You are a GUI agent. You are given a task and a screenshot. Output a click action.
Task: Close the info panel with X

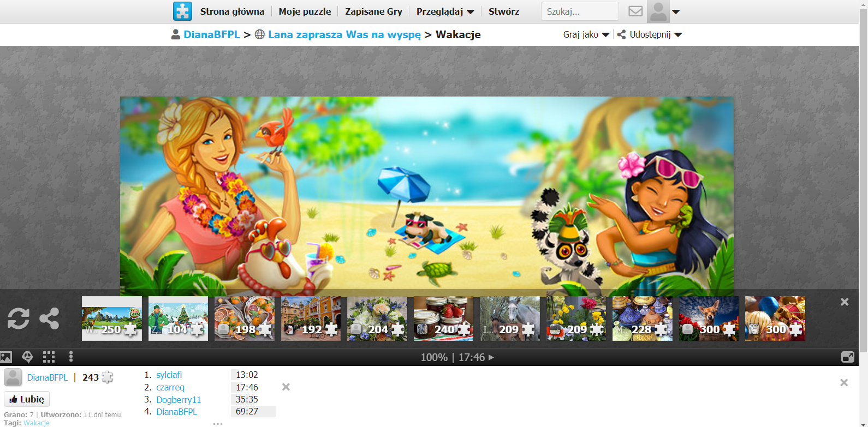pyautogui.click(x=844, y=383)
